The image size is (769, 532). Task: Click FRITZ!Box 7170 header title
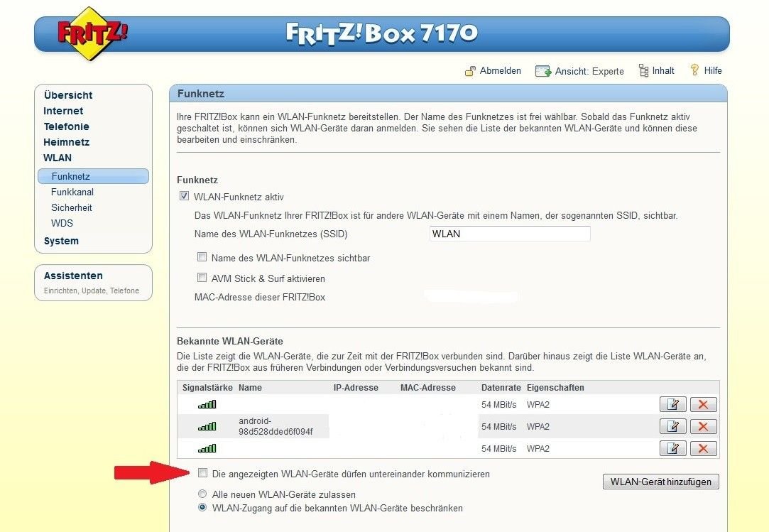[x=381, y=33]
